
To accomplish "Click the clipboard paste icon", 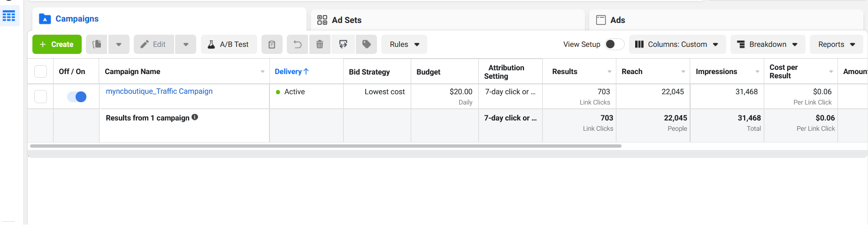I will (272, 45).
